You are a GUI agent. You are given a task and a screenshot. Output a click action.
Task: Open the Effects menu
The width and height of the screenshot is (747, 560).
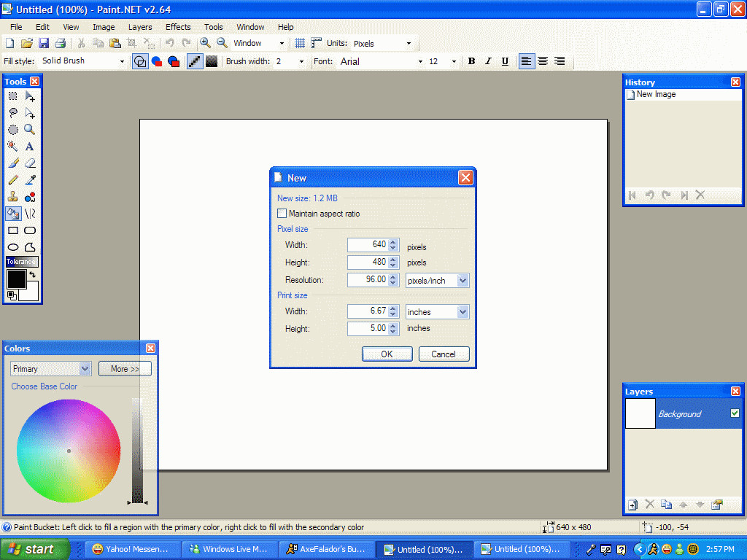(x=178, y=27)
